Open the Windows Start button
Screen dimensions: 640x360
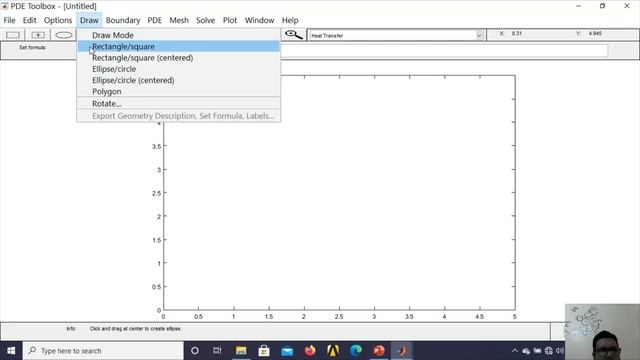pos(11,351)
